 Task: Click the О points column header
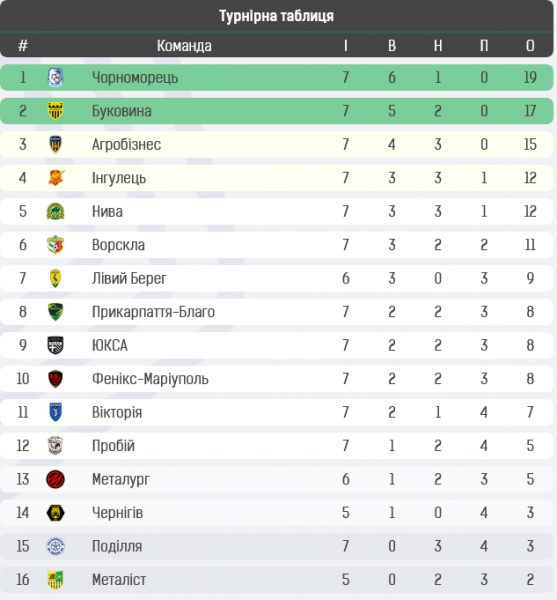(530, 46)
